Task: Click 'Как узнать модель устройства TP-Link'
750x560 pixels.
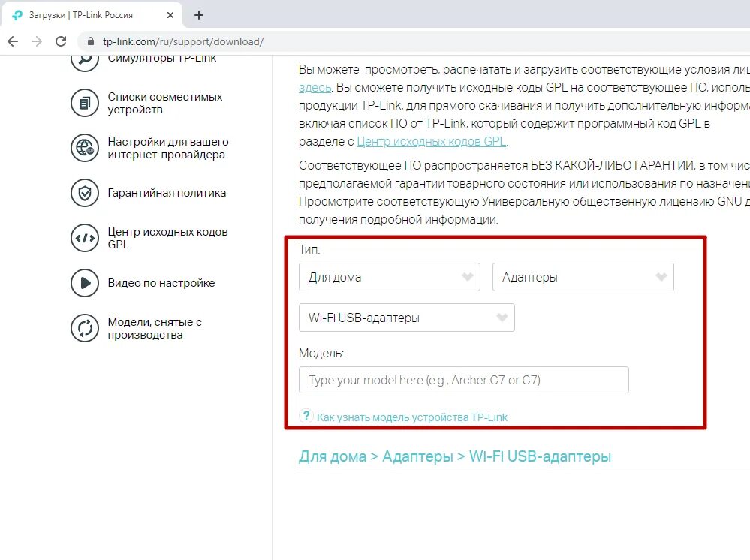Action: (412, 417)
